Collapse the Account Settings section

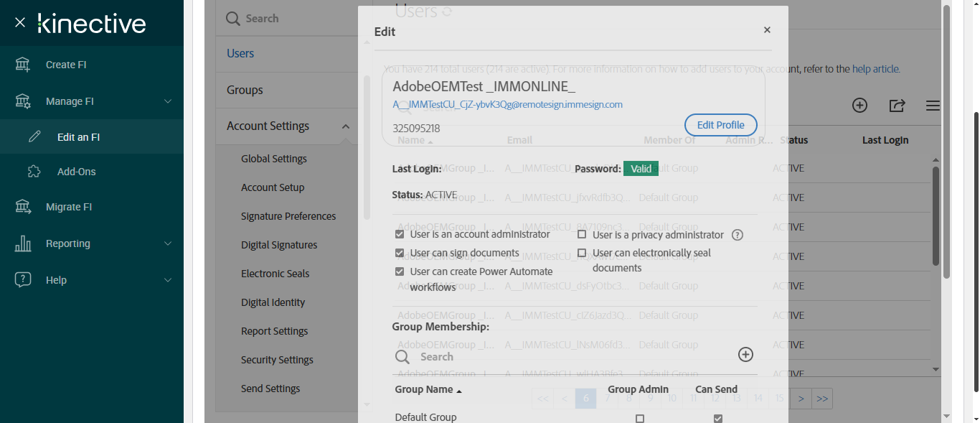click(x=346, y=126)
